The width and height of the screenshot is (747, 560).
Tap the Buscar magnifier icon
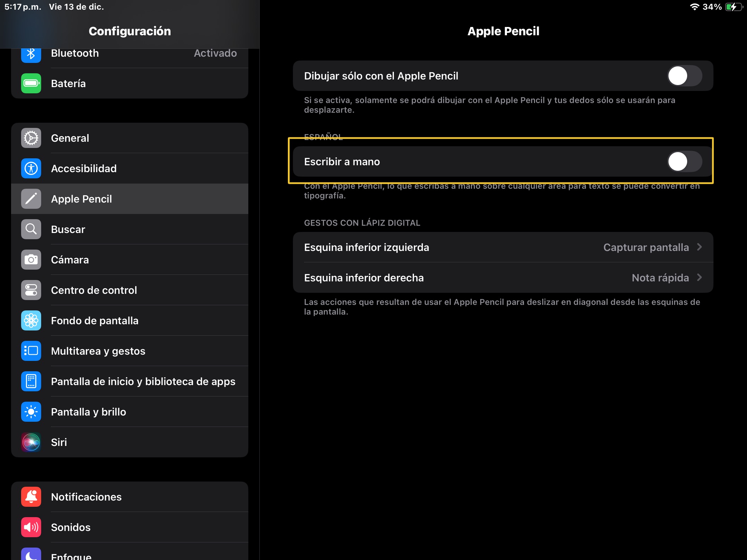point(31,229)
